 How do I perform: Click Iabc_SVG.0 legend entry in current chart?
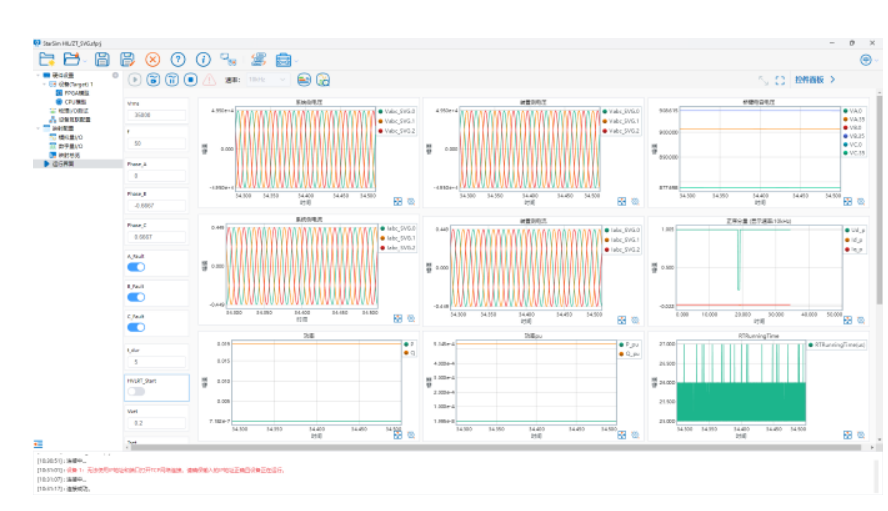point(401,229)
